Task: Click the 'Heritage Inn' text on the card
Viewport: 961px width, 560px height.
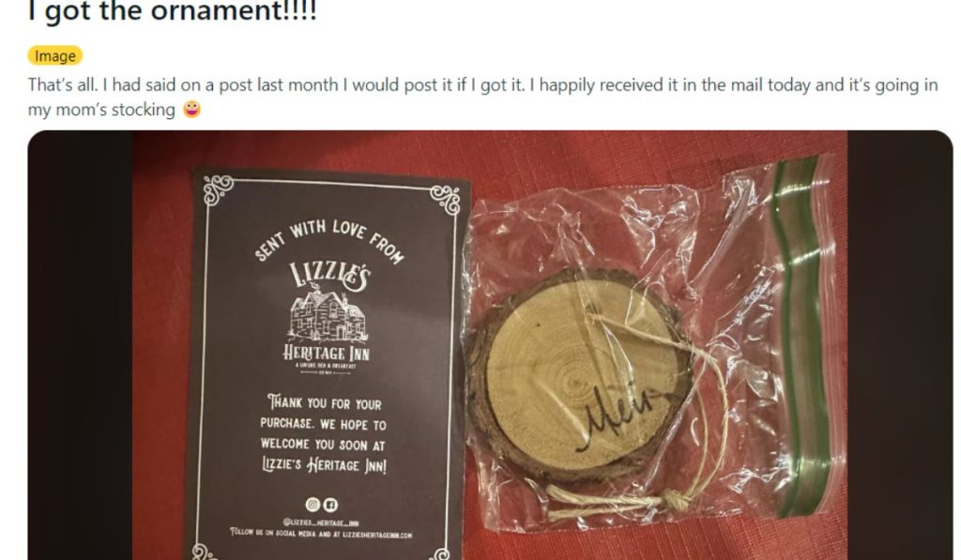Action: pyautogui.click(x=327, y=353)
